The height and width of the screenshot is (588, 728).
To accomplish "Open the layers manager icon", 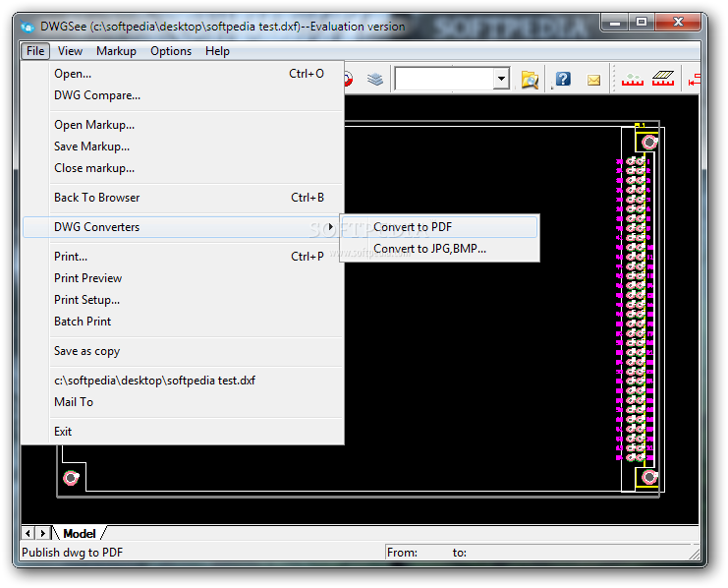I will click(x=374, y=79).
